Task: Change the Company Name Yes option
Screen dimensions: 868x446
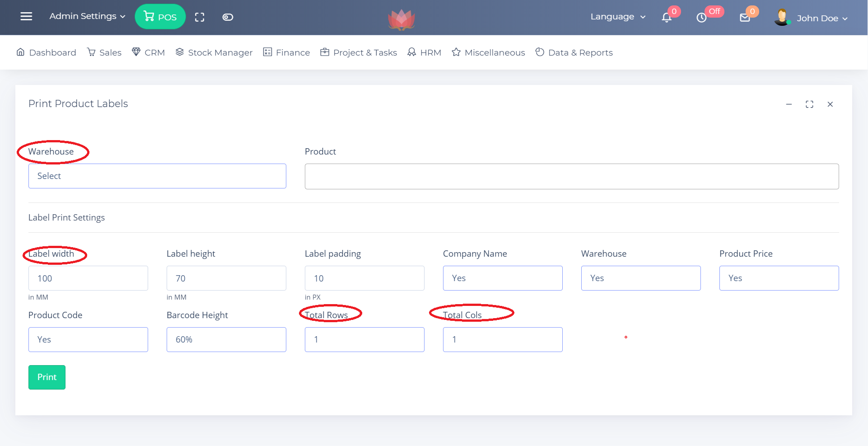Action: pos(503,278)
